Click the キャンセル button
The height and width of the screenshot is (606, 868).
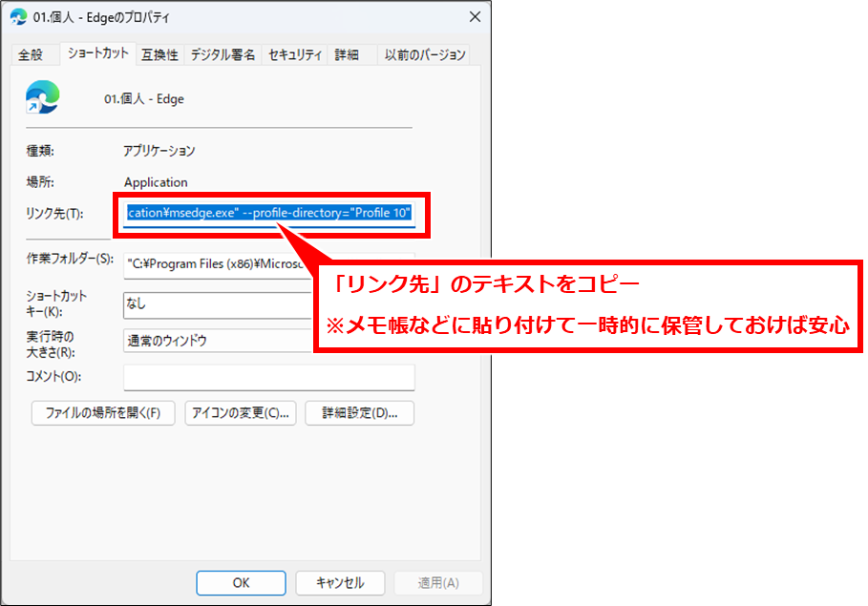(340, 583)
